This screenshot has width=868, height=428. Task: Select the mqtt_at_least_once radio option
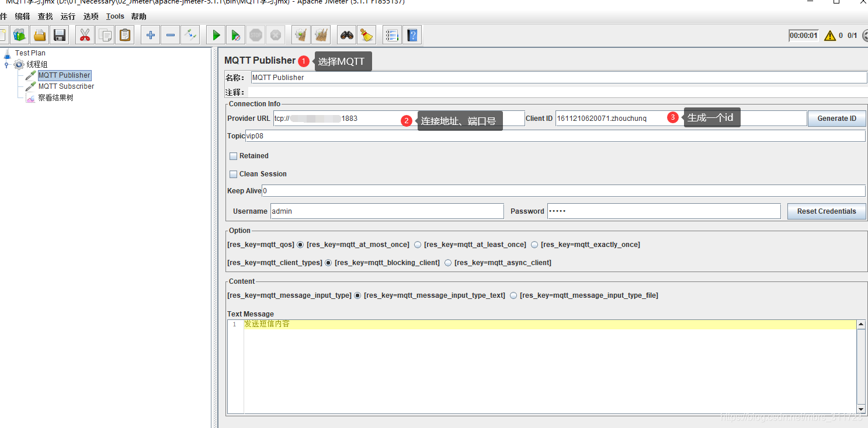[x=418, y=245]
